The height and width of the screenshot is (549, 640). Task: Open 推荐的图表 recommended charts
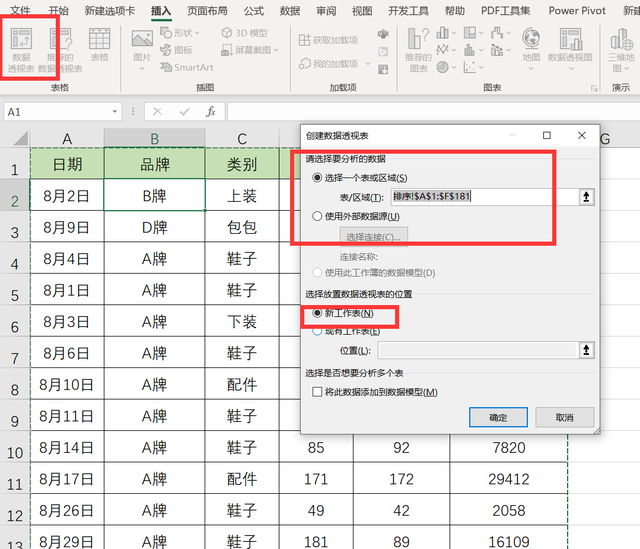pos(418,50)
